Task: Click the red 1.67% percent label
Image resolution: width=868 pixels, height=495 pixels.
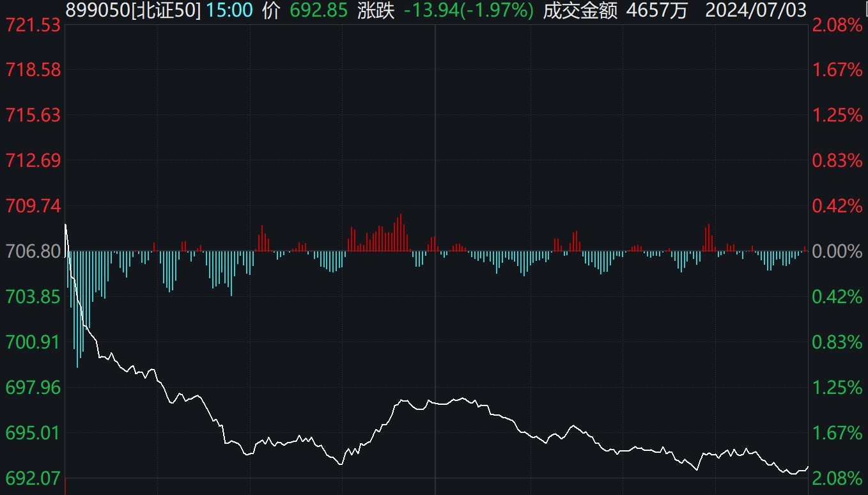Action: point(837,69)
